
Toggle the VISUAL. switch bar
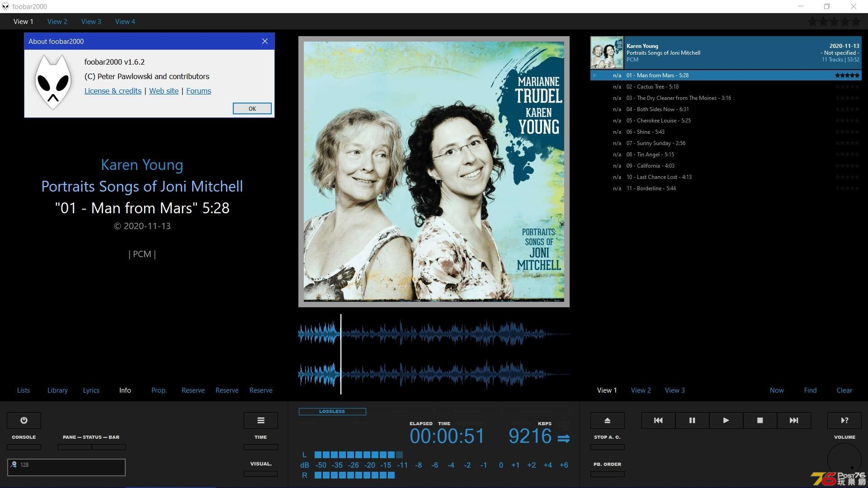(261, 474)
